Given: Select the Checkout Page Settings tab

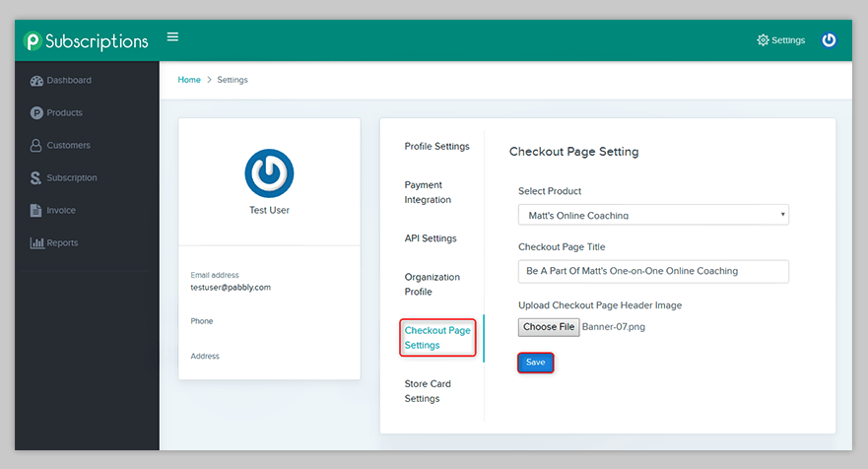Looking at the screenshot, I should coord(437,338).
